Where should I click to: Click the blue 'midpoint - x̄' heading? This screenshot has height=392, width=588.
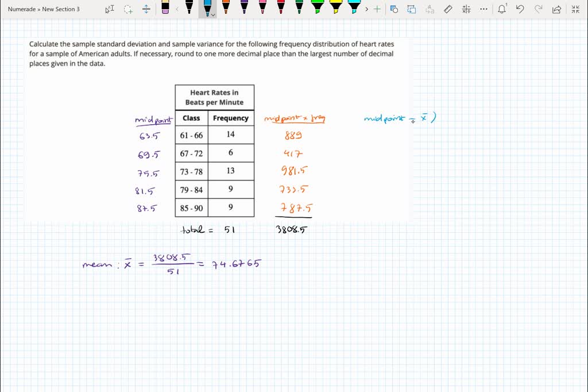(400, 118)
